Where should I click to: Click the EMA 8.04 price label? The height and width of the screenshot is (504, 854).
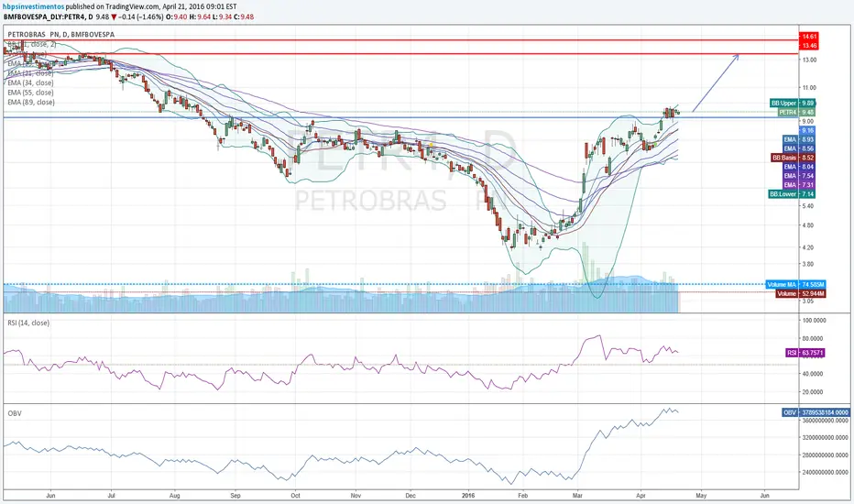pyautogui.click(x=799, y=167)
